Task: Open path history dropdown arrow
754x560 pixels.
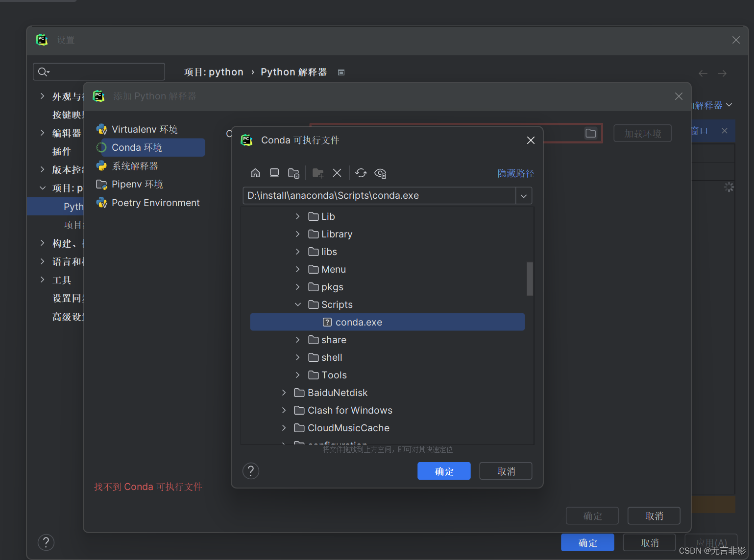Action: tap(524, 196)
